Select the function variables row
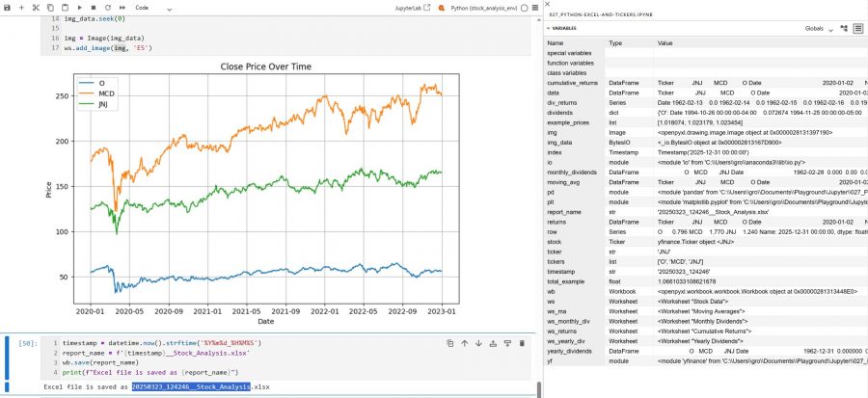The image size is (868, 398). pos(706,63)
